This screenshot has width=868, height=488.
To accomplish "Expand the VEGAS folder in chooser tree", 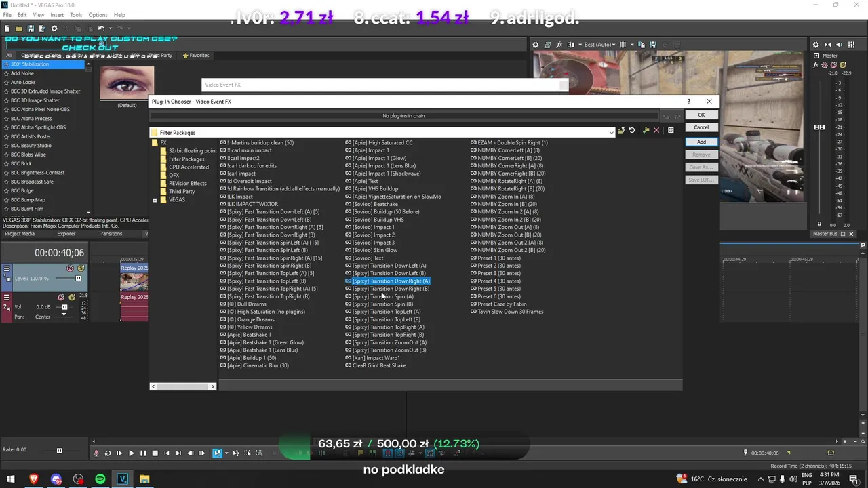I will [x=155, y=200].
